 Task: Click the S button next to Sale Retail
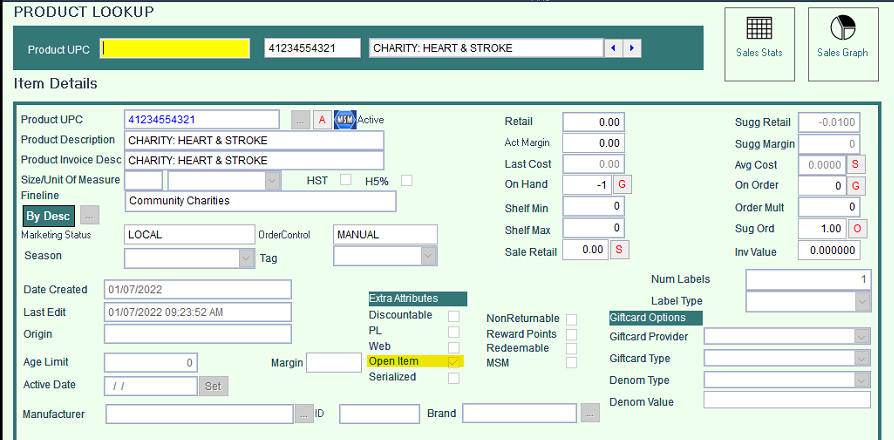(x=620, y=249)
